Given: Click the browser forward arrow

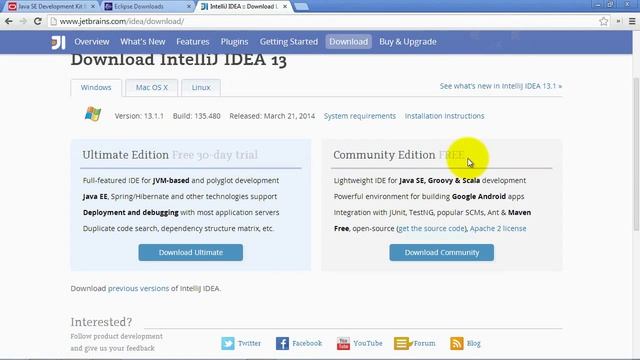Looking at the screenshot, I should 23,21.
